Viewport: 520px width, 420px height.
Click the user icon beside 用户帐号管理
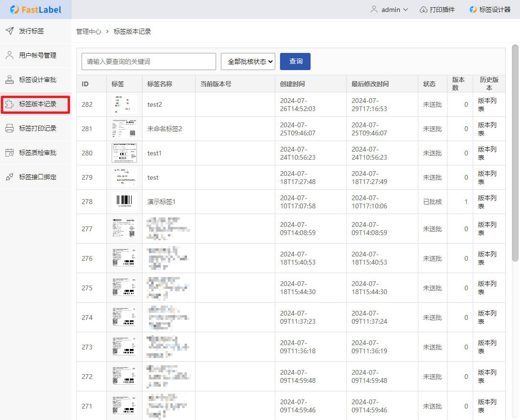coord(10,55)
